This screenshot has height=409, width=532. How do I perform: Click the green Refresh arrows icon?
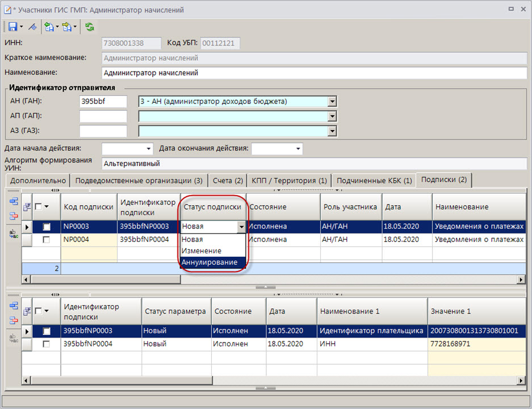pos(90,27)
